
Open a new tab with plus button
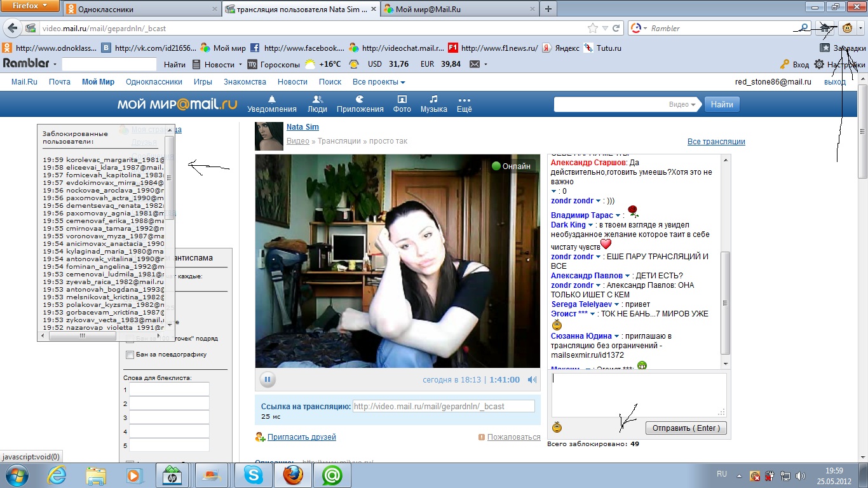coord(548,9)
